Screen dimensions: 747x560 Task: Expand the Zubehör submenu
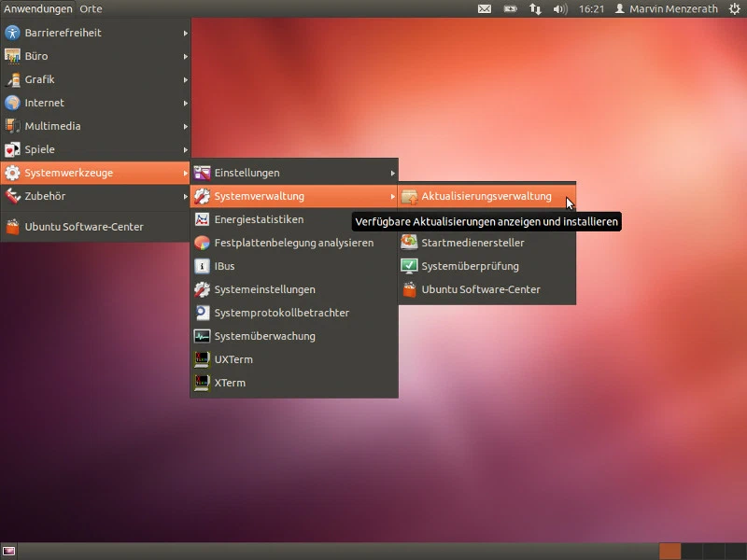pyautogui.click(x=95, y=196)
